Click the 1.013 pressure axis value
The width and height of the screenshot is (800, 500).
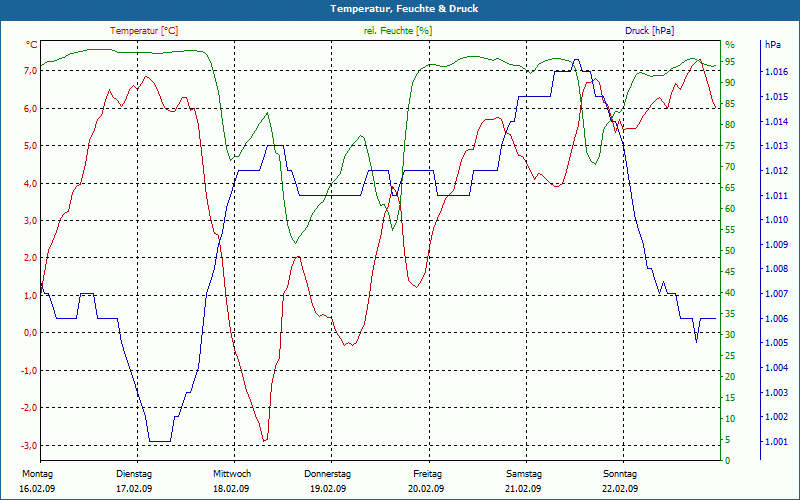click(x=776, y=146)
